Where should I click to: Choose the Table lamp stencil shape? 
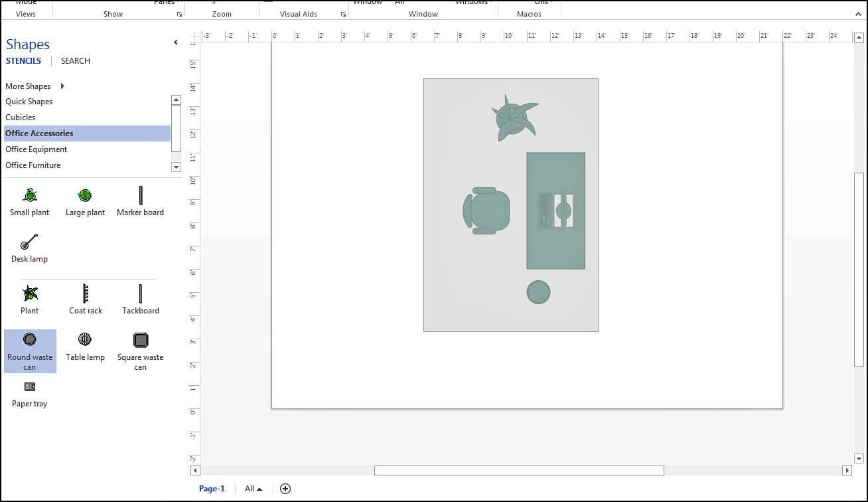click(85, 347)
